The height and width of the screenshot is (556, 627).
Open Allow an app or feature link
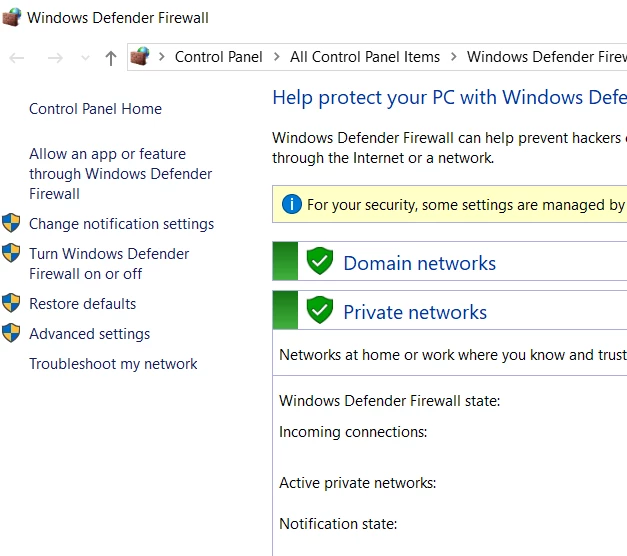tap(120, 174)
